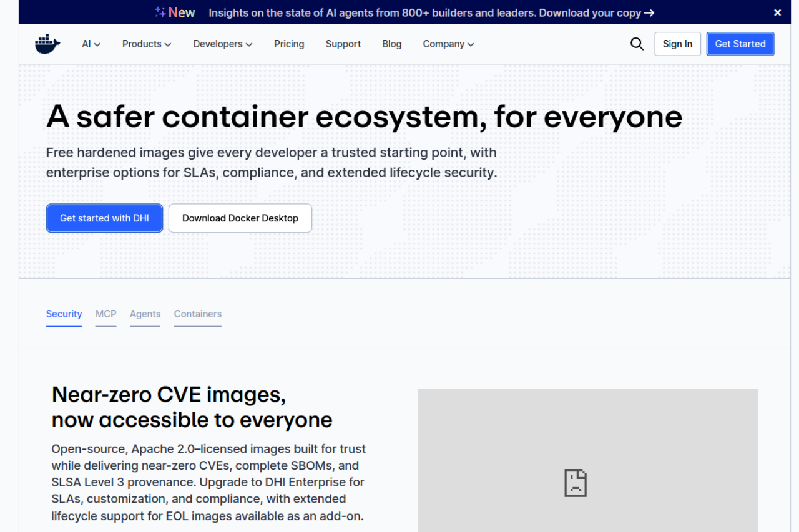The width and height of the screenshot is (799, 532).
Task: Click the broken image placeholder icon
Action: point(576,483)
